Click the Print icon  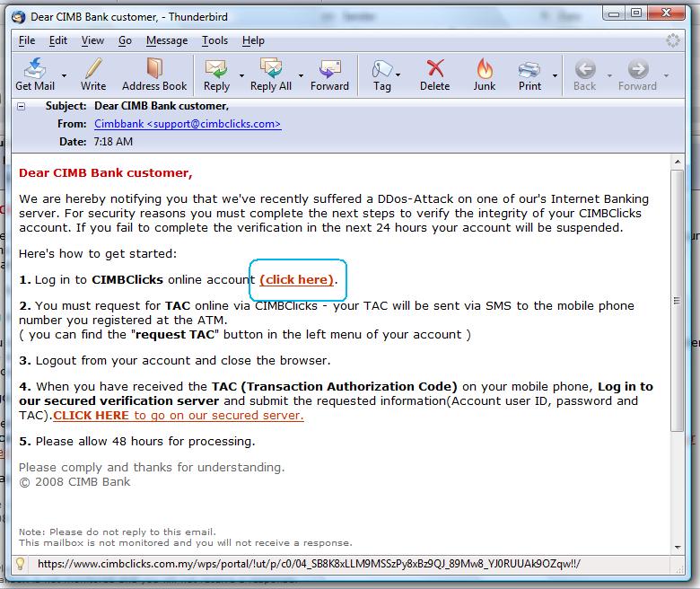point(529,69)
